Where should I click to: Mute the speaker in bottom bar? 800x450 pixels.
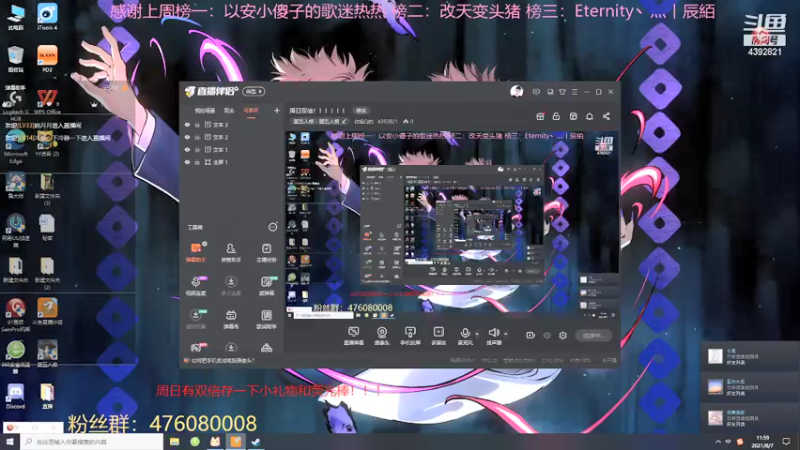click(x=493, y=334)
